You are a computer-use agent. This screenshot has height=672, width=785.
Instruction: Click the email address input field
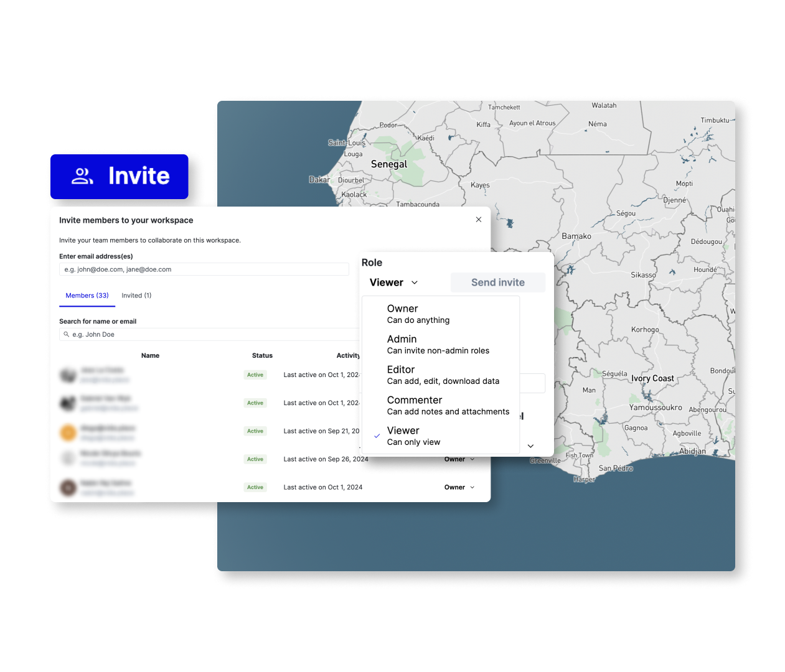204,269
